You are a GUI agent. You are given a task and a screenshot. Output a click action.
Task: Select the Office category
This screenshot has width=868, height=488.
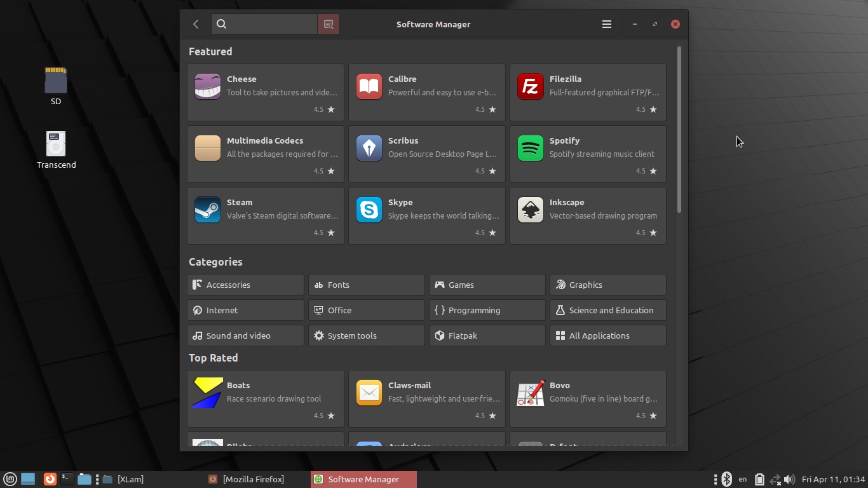pos(366,310)
